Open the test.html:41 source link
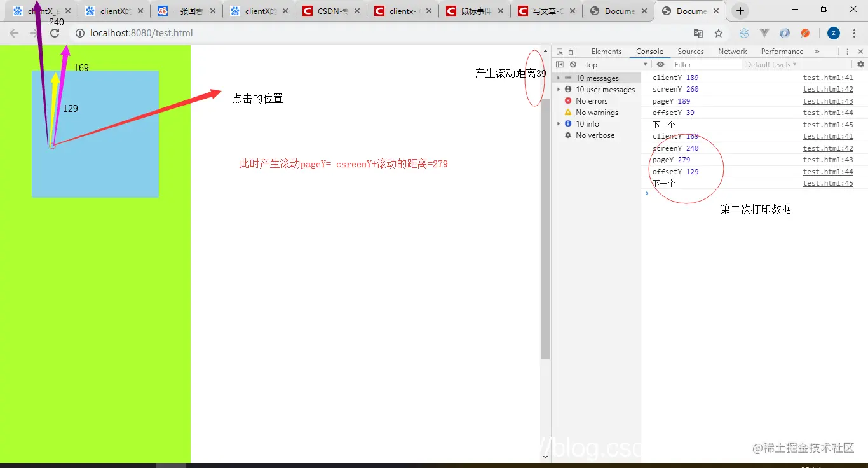This screenshot has width=868, height=468. 828,77
